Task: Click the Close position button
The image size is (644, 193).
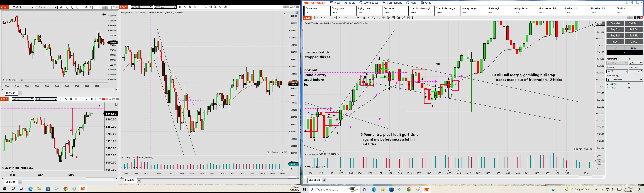Action: point(634,42)
